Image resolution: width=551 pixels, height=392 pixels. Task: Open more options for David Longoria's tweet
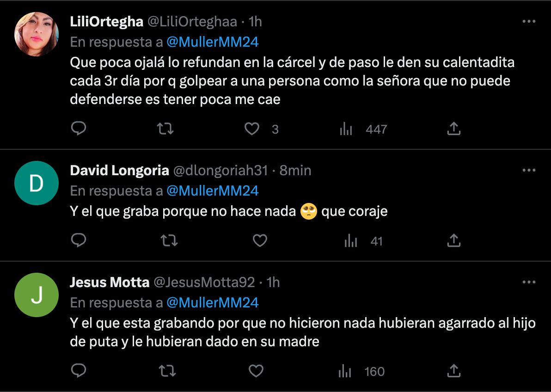[529, 170]
